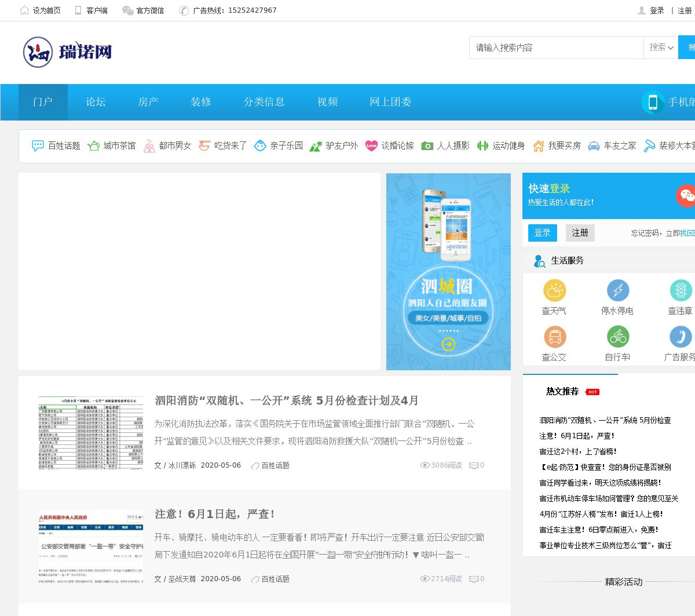The height and width of the screenshot is (616, 695).
Task: Open the 停水停电 service icon
Action: pyautogui.click(x=617, y=290)
